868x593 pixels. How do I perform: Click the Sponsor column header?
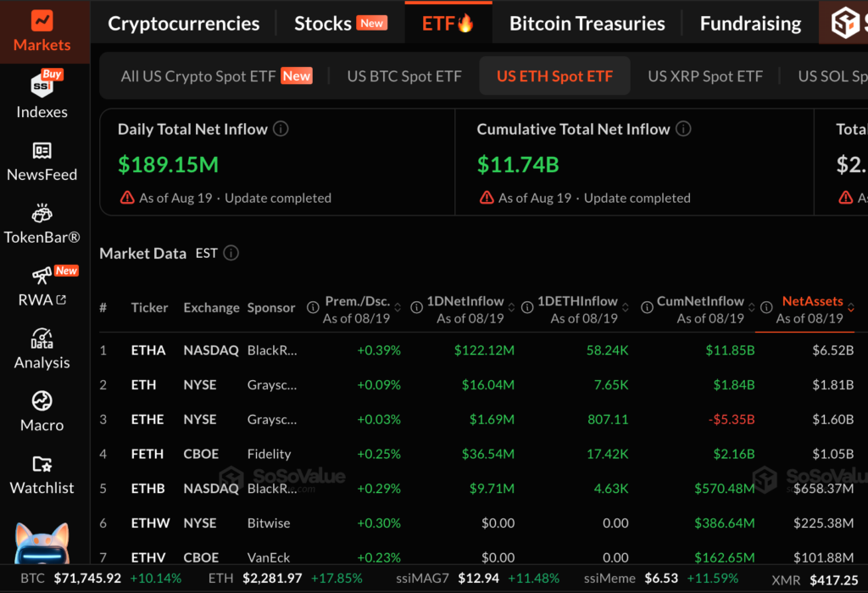(271, 308)
